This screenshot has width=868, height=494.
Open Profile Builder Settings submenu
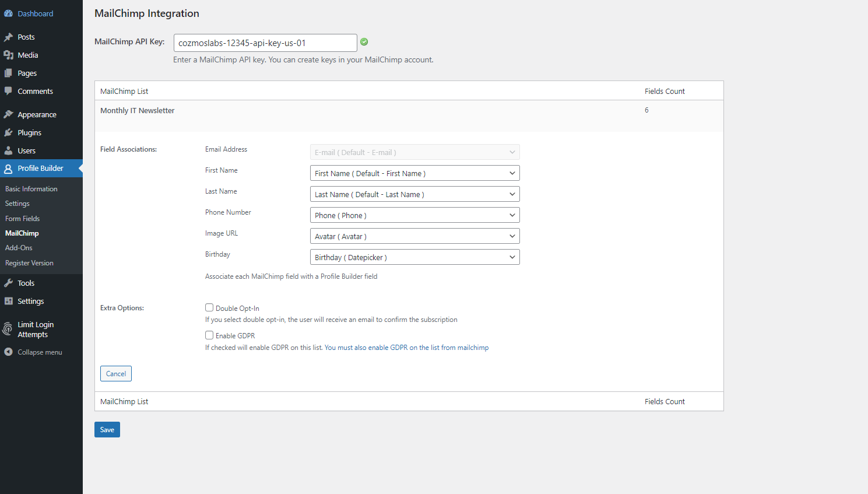click(x=17, y=204)
